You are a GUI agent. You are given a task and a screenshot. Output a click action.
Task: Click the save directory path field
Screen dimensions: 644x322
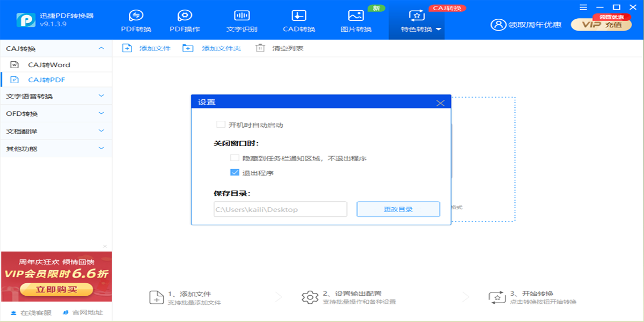pyautogui.click(x=279, y=209)
